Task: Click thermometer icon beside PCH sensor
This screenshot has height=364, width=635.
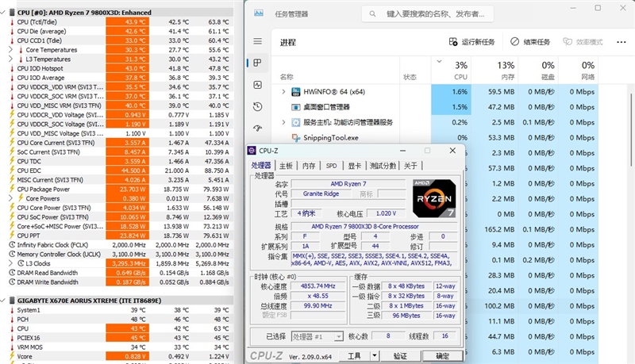Action: (x=12, y=319)
